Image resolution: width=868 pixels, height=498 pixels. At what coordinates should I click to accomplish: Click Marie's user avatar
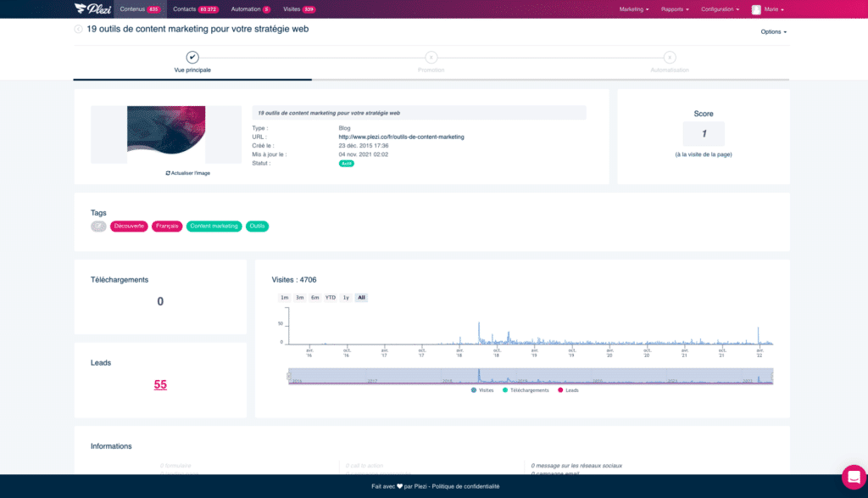756,9
